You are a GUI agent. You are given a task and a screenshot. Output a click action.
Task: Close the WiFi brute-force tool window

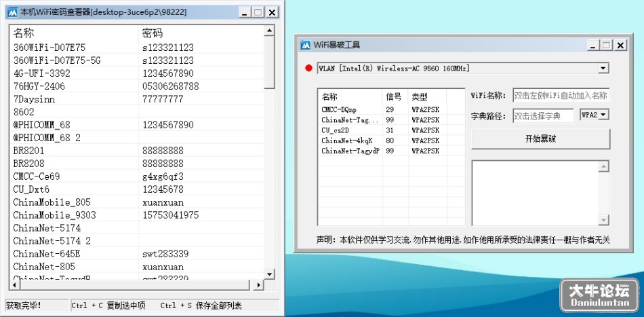620,45
